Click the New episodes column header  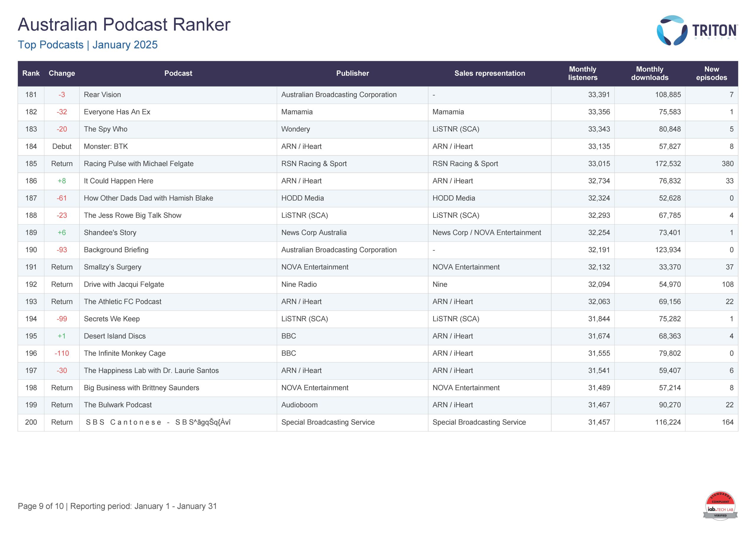711,73
